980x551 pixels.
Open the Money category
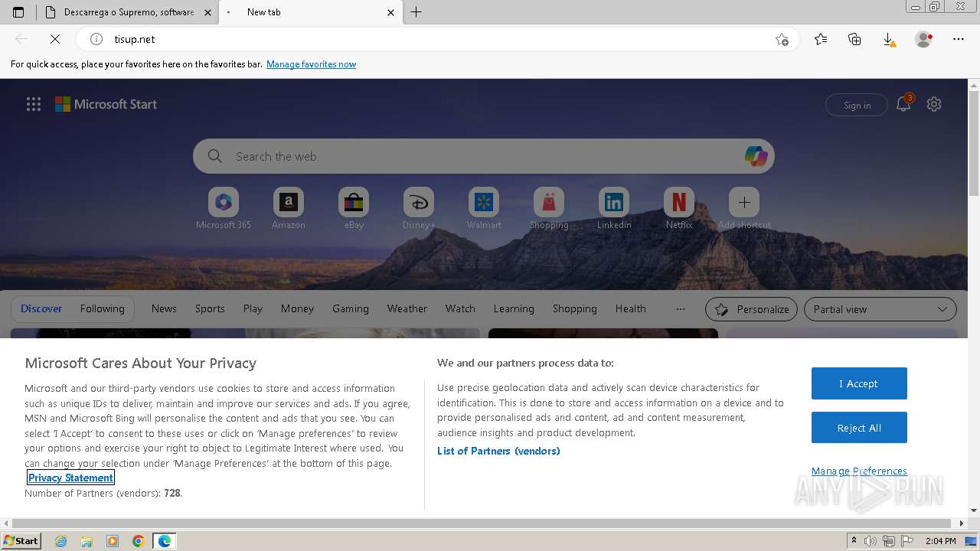click(x=297, y=308)
